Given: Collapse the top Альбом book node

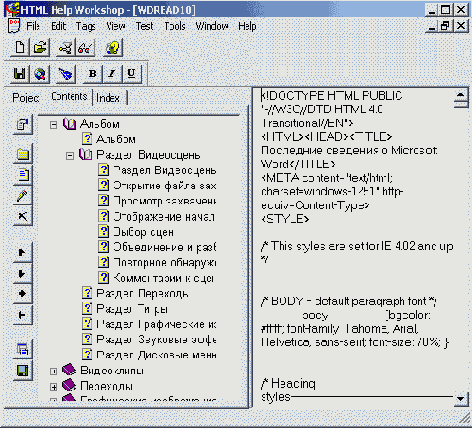Looking at the screenshot, I should [x=53, y=125].
